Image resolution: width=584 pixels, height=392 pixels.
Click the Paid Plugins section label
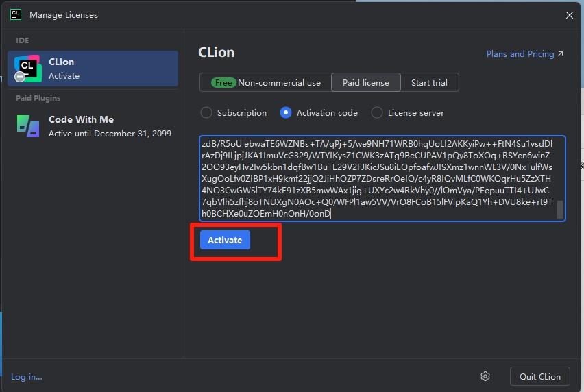pyautogui.click(x=38, y=98)
